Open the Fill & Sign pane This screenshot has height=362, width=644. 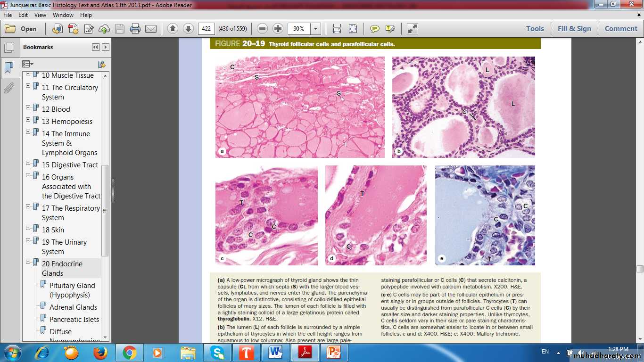coord(574,29)
